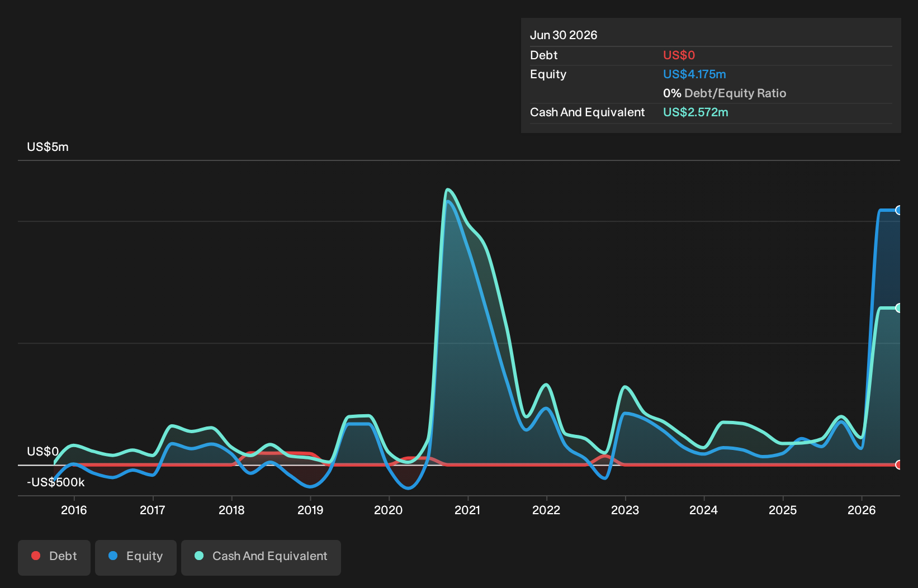Click the 2025 x-axis label

(x=783, y=510)
